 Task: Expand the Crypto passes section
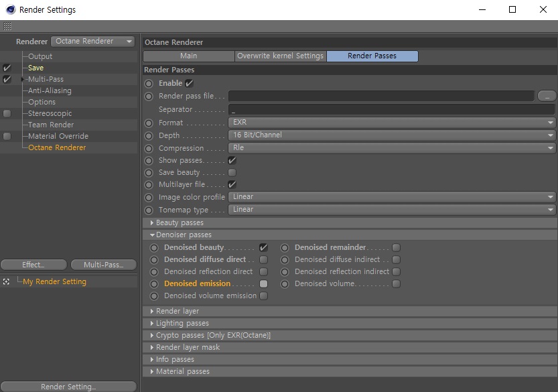[350, 336]
